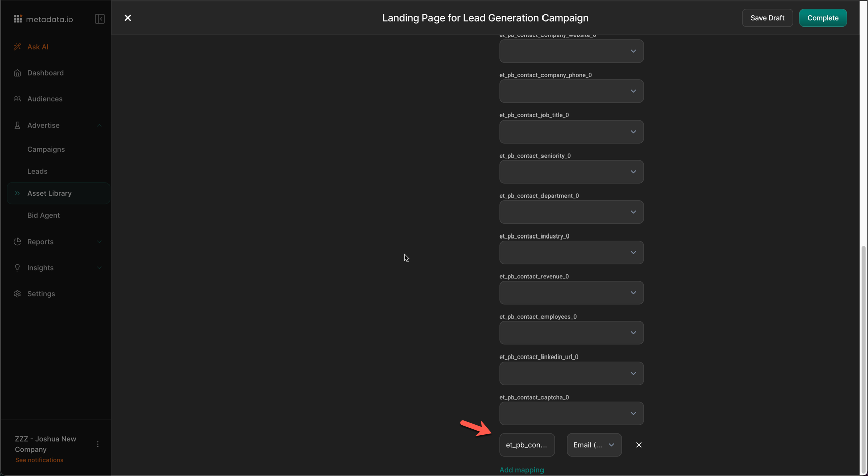Viewport: 868px width, 476px height.
Task: Click the metadata.io grid logo icon
Action: pyautogui.click(x=18, y=19)
